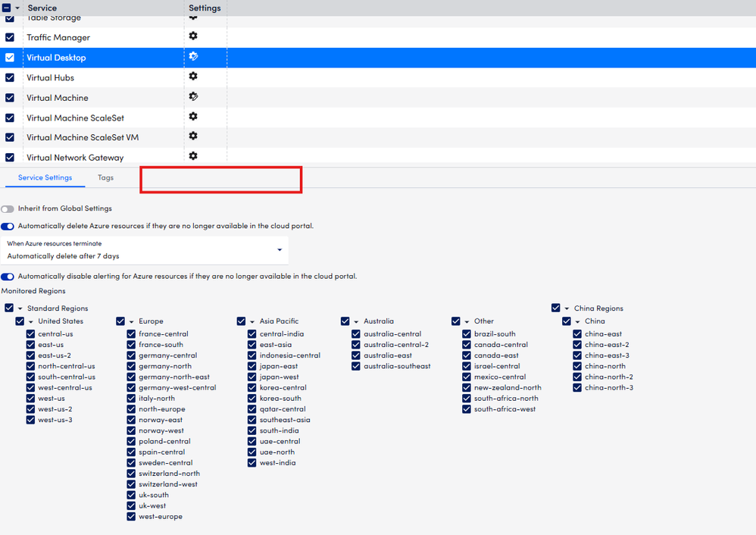The width and height of the screenshot is (756, 535).
Task: Open settings gear for Traffic Manager
Action: click(x=193, y=36)
